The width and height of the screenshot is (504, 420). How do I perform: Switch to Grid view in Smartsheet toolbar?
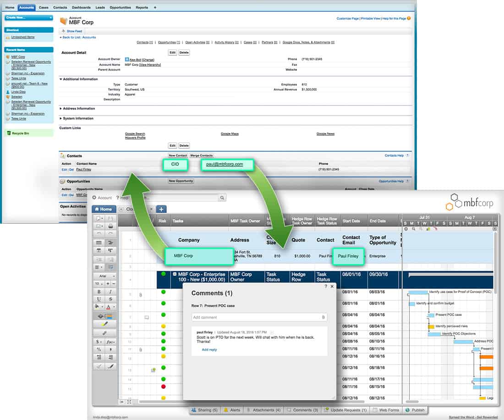tap(99, 243)
